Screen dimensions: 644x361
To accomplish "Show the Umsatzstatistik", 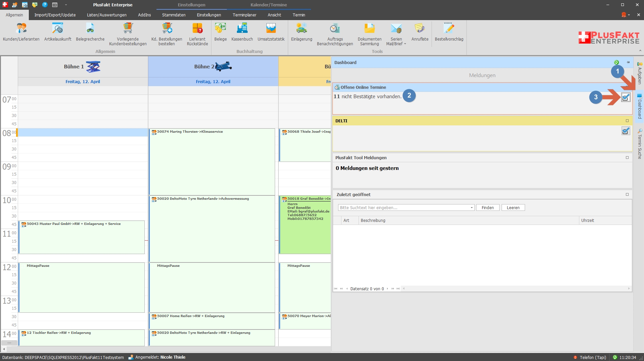I will [271, 33].
